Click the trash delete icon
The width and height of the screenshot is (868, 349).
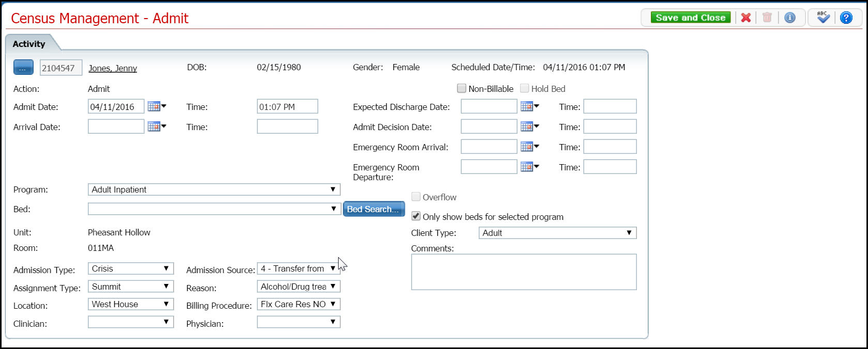pyautogui.click(x=767, y=18)
